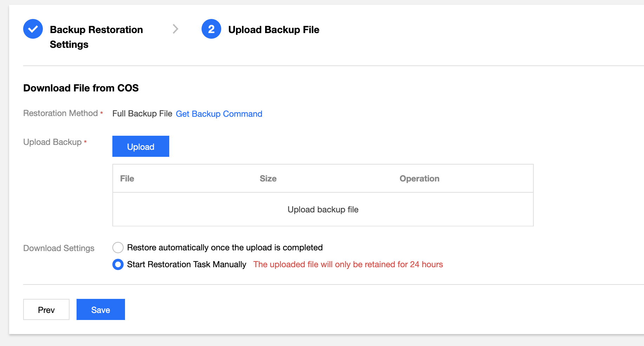This screenshot has width=644, height=346.
Task: Click the Full Backup File text
Action: point(142,114)
